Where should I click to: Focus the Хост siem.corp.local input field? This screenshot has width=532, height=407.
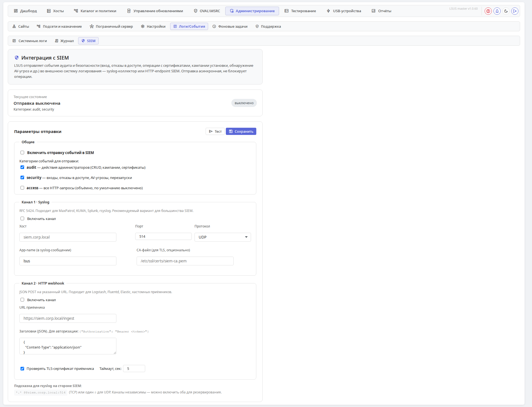68,237
